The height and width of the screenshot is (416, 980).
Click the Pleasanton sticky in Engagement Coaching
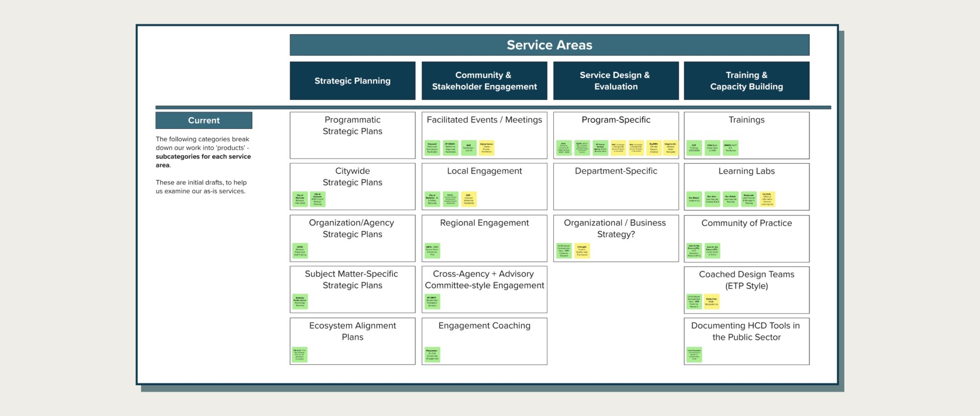coord(432,354)
